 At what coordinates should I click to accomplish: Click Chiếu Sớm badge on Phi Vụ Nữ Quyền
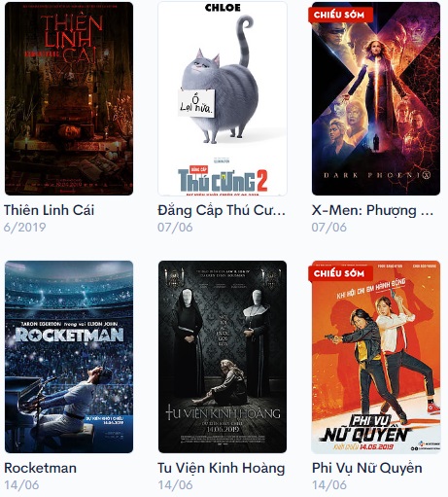tap(339, 273)
